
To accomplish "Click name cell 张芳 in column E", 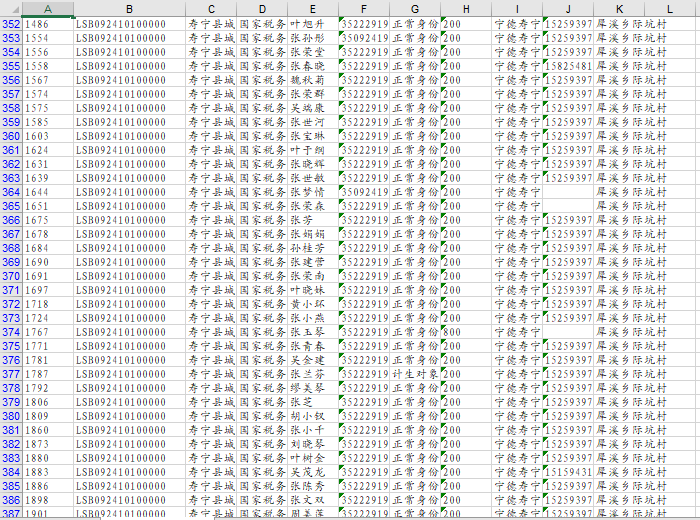I will tap(313, 220).
